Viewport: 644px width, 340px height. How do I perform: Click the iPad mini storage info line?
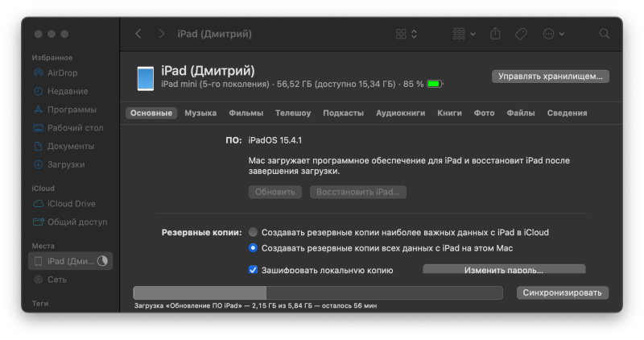tap(292, 84)
